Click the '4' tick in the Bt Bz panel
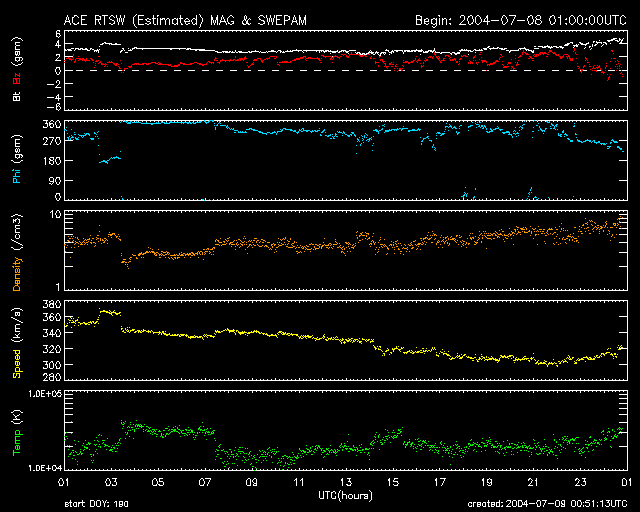Viewport: 640px width, 512px height. 58,44
